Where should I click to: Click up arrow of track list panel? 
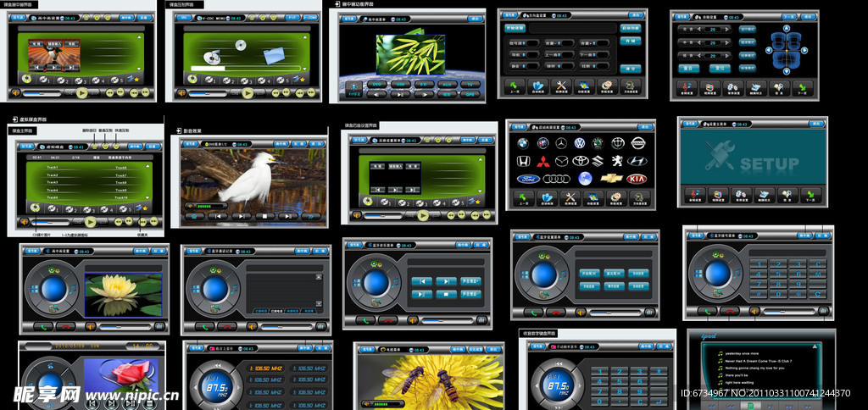(146, 165)
